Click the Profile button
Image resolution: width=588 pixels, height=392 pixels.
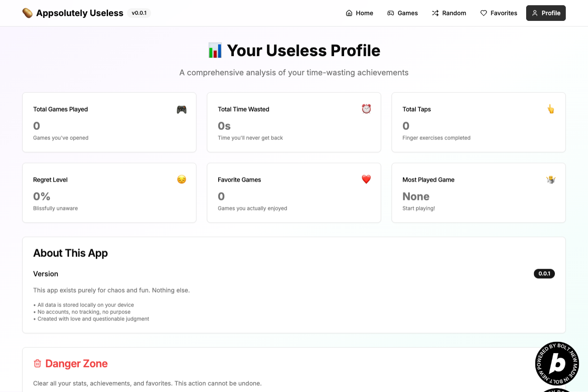click(546, 13)
